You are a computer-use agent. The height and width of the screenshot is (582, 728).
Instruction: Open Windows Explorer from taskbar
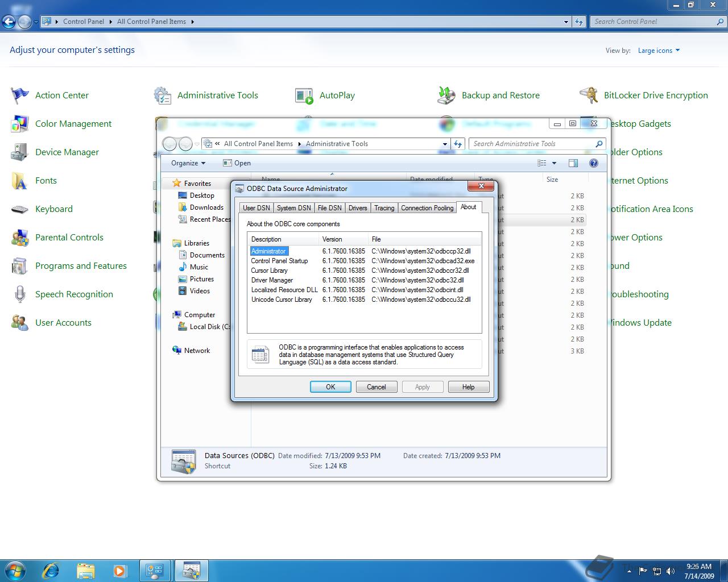(x=85, y=570)
